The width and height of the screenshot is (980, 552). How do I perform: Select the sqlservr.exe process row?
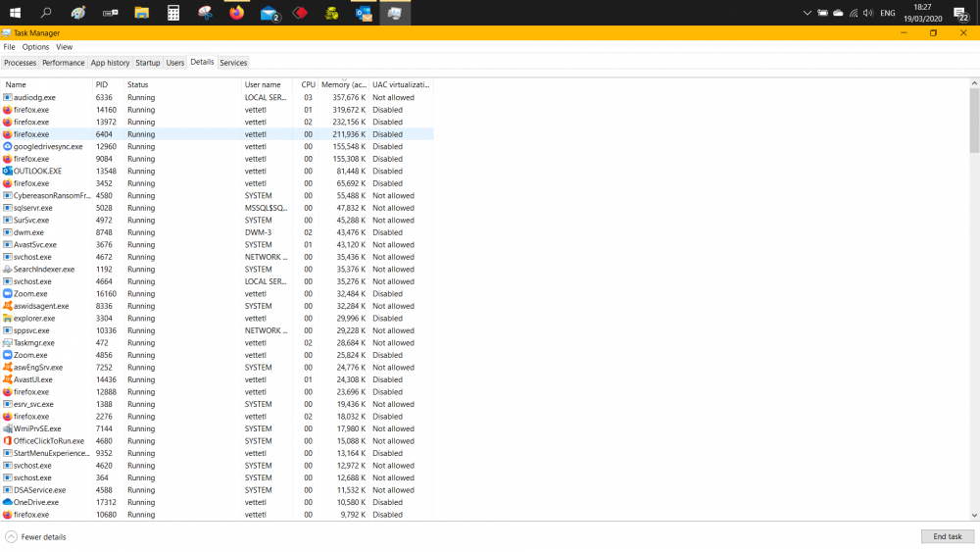click(217, 208)
